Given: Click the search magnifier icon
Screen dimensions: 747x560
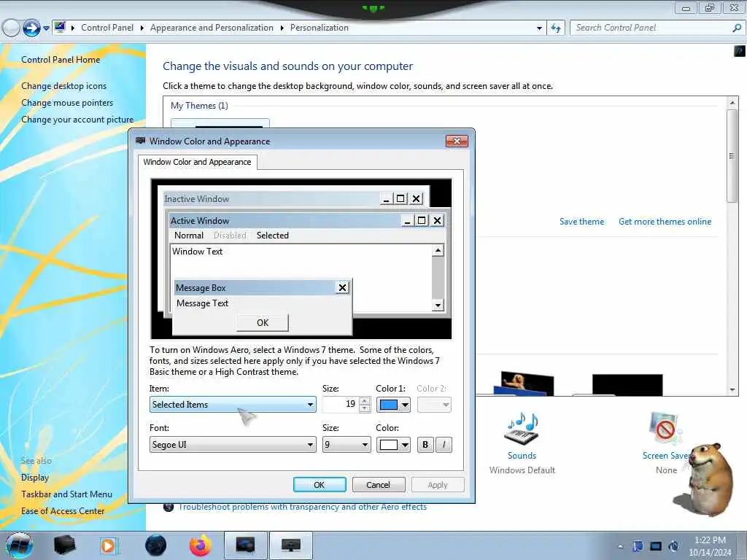Looking at the screenshot, I should (737, 28).
